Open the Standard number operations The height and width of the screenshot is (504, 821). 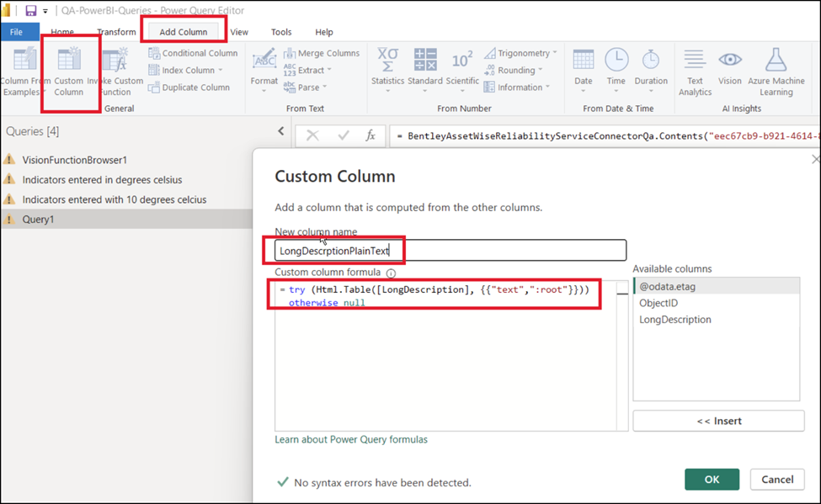point(425,71)
